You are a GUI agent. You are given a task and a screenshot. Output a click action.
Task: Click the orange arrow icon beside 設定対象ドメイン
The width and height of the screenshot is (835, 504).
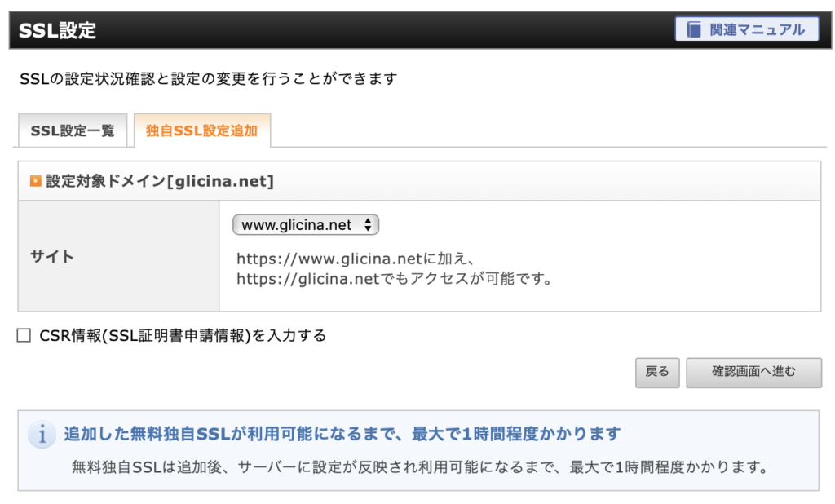[x=35, y=181]
